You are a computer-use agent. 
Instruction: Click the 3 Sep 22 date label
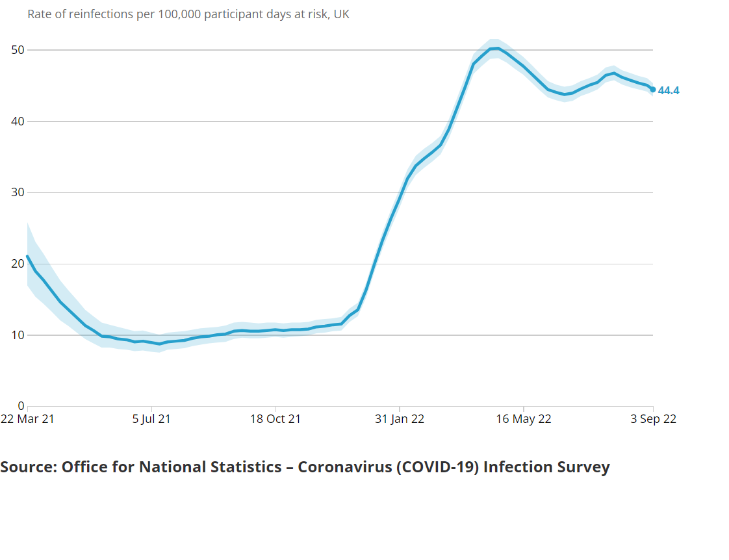(x=654, y=419)
